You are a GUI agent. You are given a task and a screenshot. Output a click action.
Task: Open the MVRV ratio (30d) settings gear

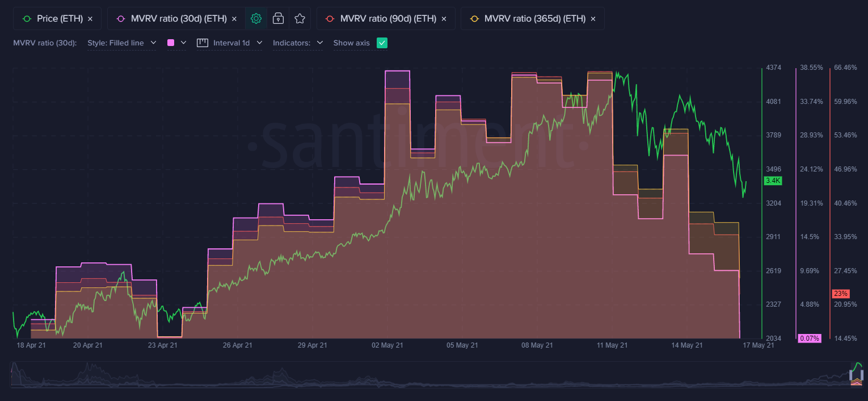256,18
